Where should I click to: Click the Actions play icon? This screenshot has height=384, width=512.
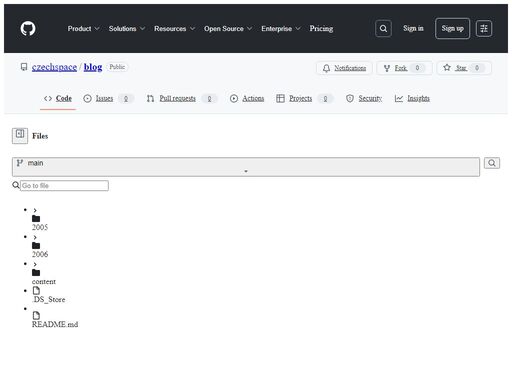coord(234,98)
